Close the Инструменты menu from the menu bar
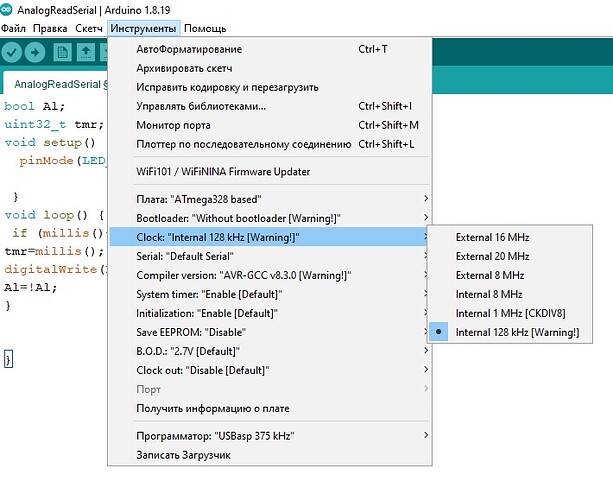 pyautogui.click(x=143, y=29)
